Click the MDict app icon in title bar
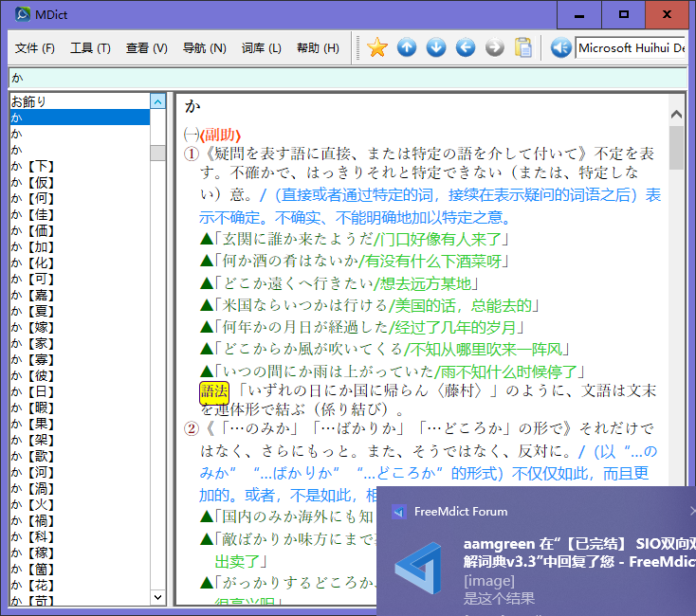 23,14
